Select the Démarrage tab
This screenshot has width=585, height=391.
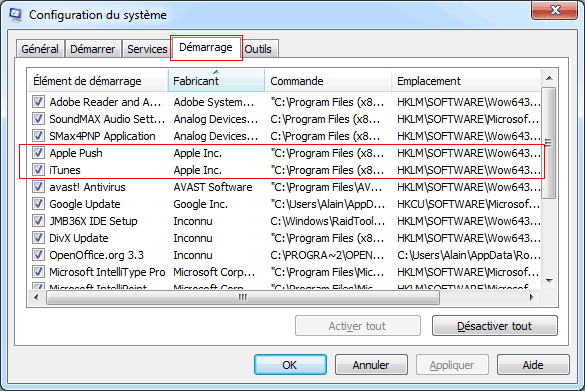pos(206,47)
